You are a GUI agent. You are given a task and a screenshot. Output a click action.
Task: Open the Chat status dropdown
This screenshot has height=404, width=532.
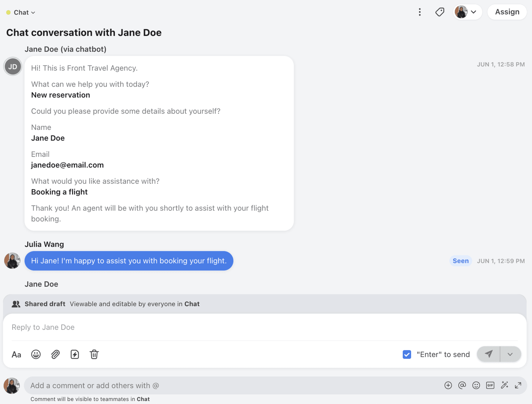tap(20, 12)
